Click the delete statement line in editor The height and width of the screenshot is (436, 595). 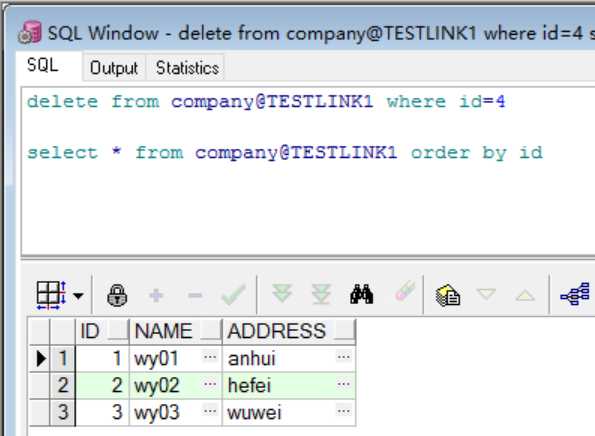pos(266,102)
